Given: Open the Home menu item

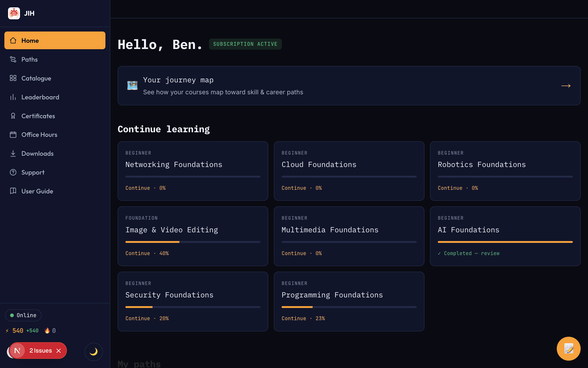Looking at the screenshot, I should coord(55,40).
